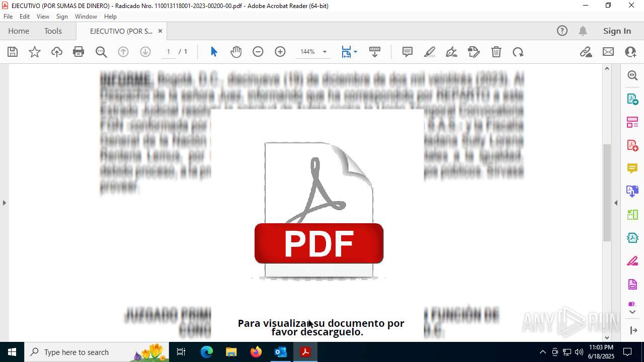Open the pink Fill & Sign sidebar tool

(x=632, y=261)
